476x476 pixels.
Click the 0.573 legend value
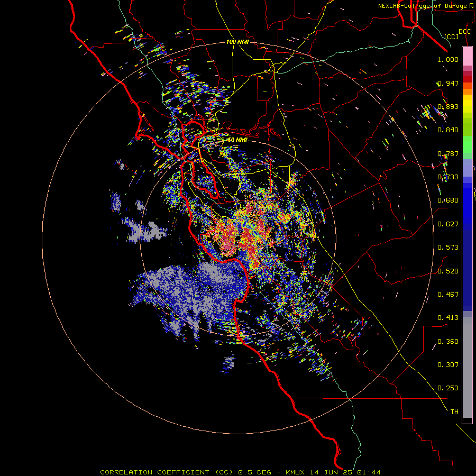coord(448,248)
